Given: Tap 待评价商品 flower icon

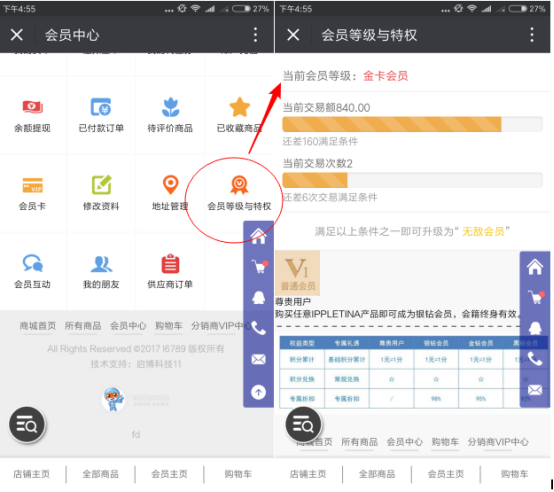Looking at the screenshot, I should 170,107.
